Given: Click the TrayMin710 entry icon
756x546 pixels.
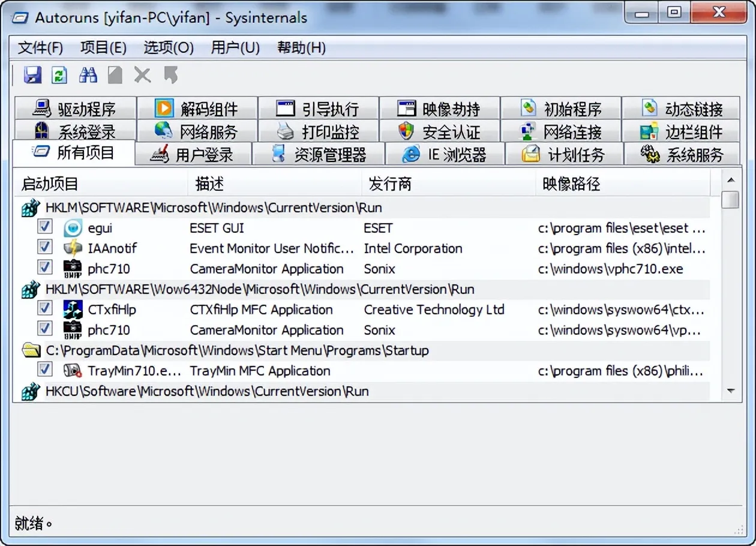Looking at the screenshot, I should [73, 371].
